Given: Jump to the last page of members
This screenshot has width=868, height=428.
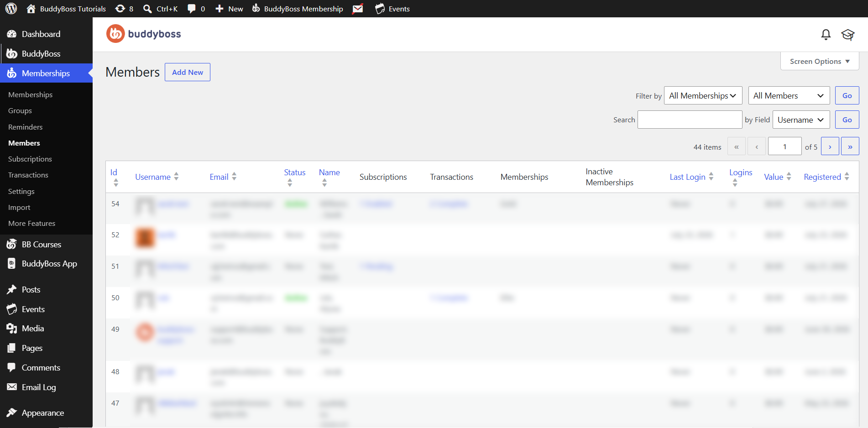Looking at the screenshot, I should click(x=850, y=146).
